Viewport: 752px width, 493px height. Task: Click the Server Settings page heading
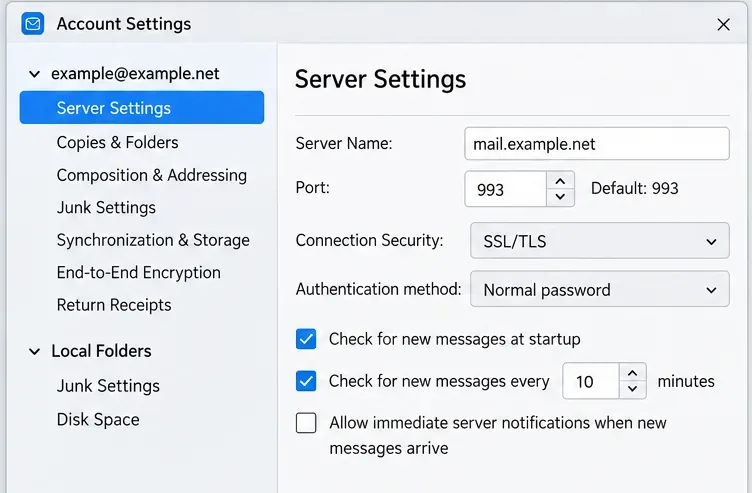(380, 79)
